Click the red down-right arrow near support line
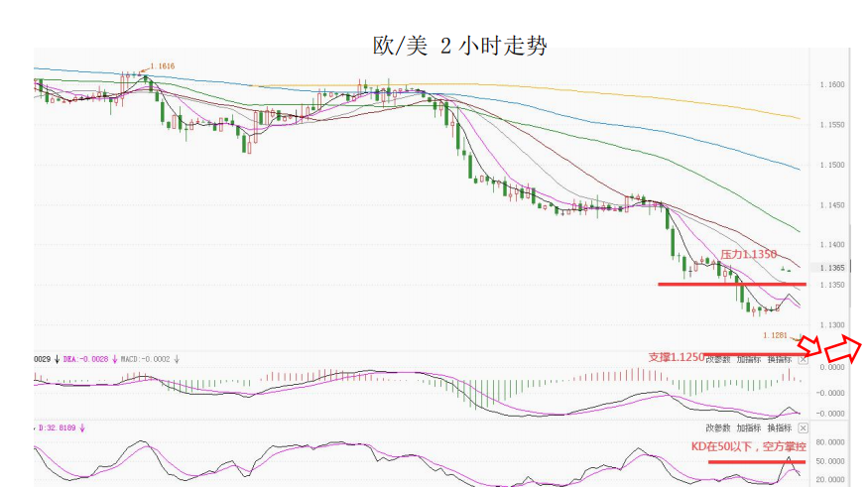Viewport: 868px width, 487px height. point(810,345)
